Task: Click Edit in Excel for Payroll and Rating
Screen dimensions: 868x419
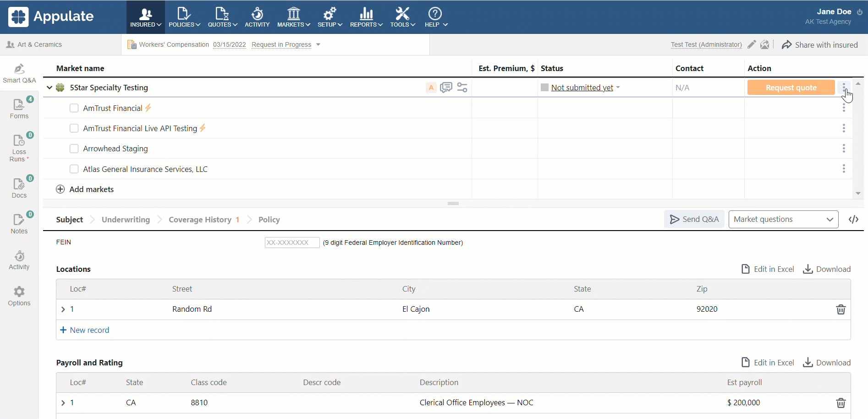Action: point(768,363)
